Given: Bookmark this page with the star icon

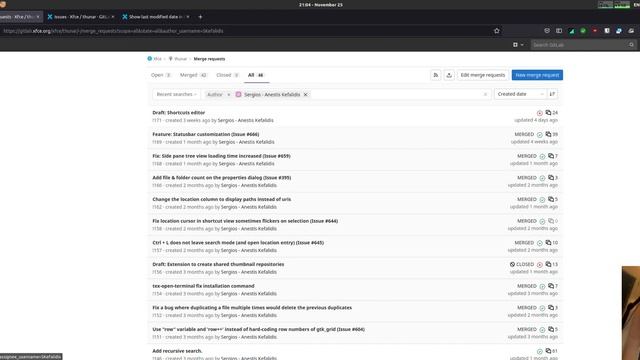Looking at the screenshot, I should point(496,31).
